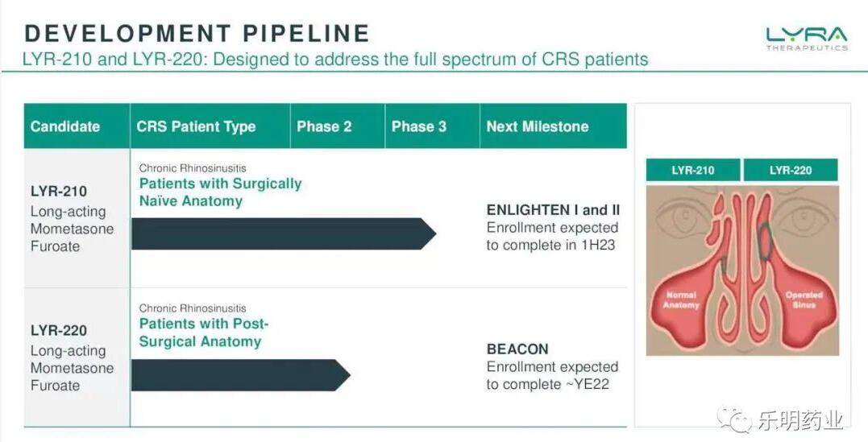The image size is (868, 442).
Task: Click the Lyra Therapeutics logo
Action: pyautogui.click(x=806, y=37)
